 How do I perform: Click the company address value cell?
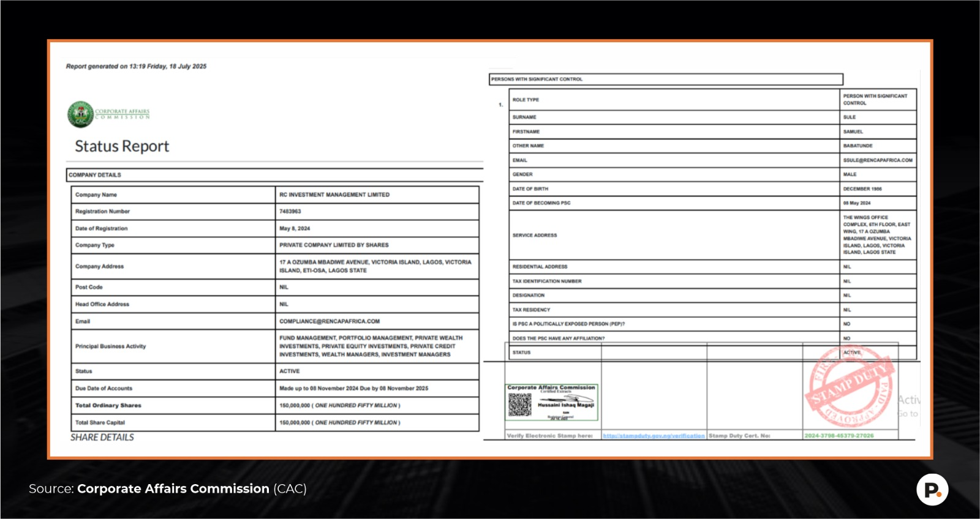pyautogui.click(x=377, y=266)
